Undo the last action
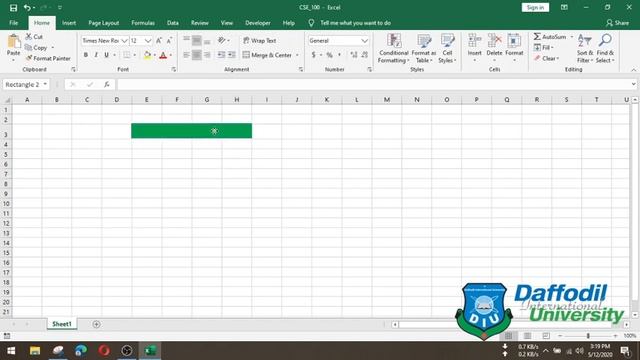This screenshot has height=360, width=640. 27,7
